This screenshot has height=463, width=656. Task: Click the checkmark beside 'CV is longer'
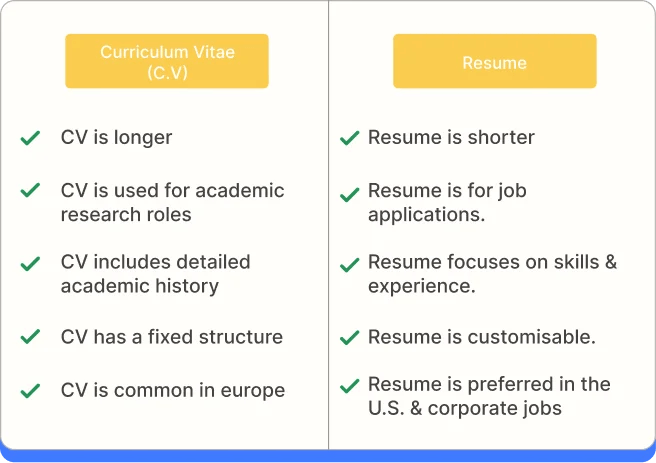pos(30,138)
